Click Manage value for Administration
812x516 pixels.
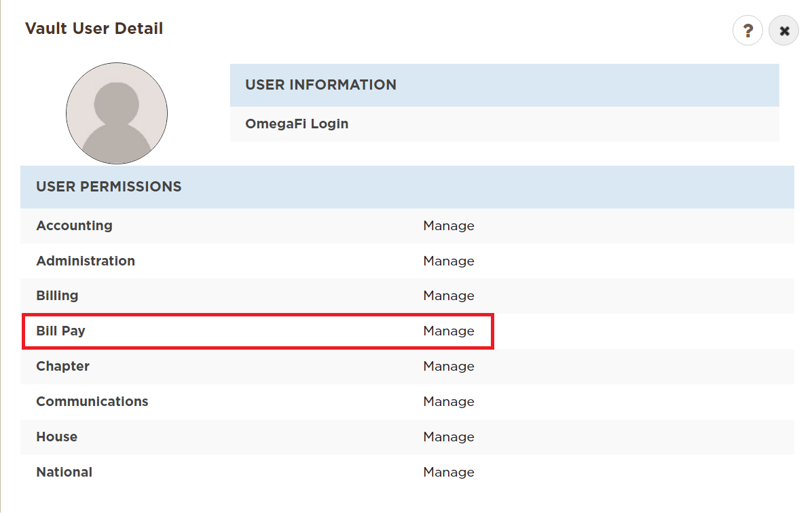click(x=449, y=261)
